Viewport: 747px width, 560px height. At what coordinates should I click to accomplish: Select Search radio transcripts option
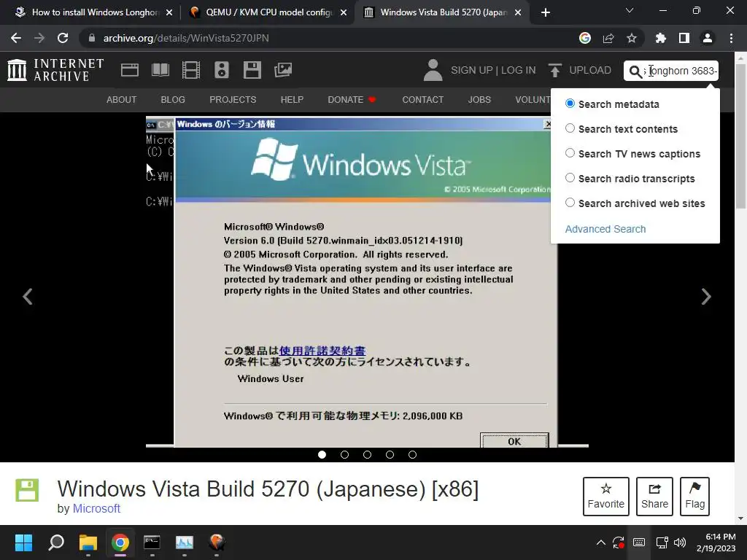click(570, 178)
